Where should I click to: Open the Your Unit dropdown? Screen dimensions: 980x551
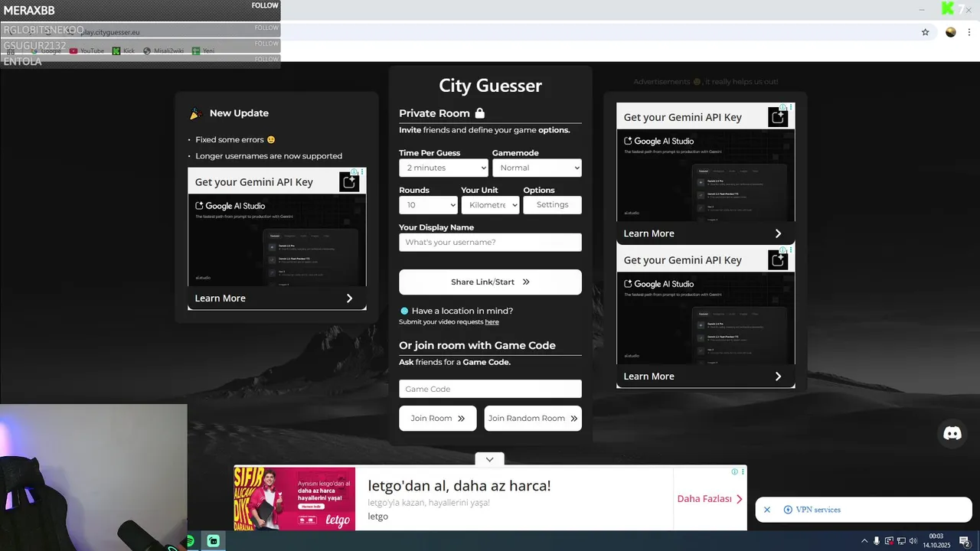(490, 205)
